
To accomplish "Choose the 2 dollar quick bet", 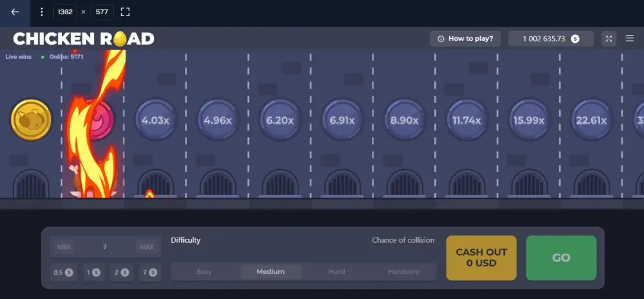I will pyautogui.click(x=122, y=272).
